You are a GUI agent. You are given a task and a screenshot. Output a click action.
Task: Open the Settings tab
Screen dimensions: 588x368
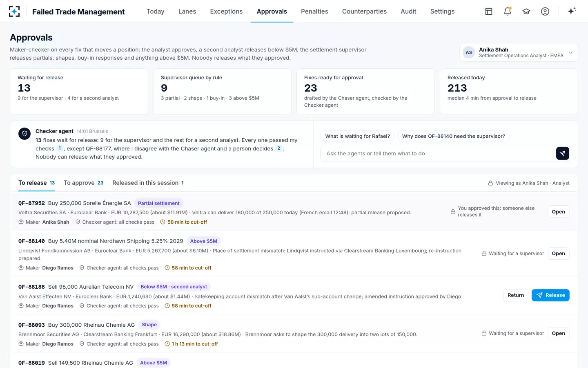tap(442, 11)
